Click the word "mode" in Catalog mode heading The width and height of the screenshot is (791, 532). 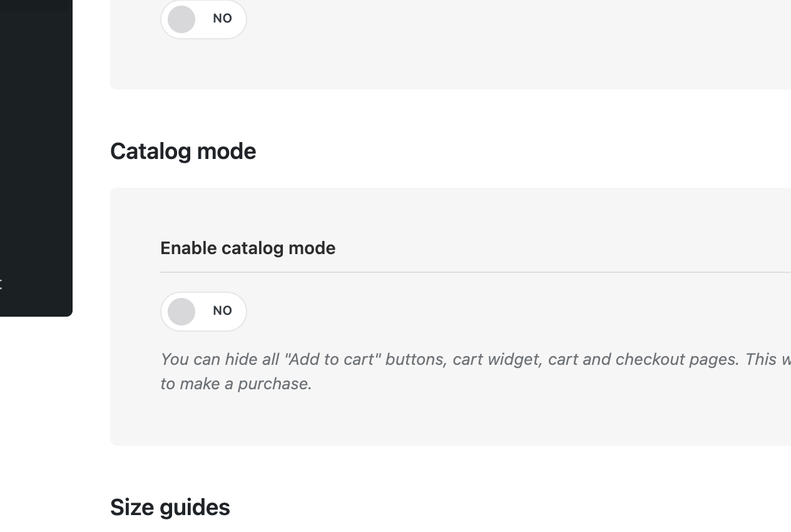225,151
